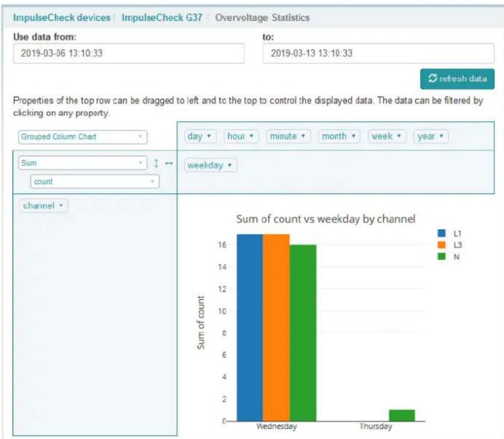Viewport: 504px width, 439px height.
Task: Toggle L1 series via blue legend swatch
Action: tap(442, 233)
